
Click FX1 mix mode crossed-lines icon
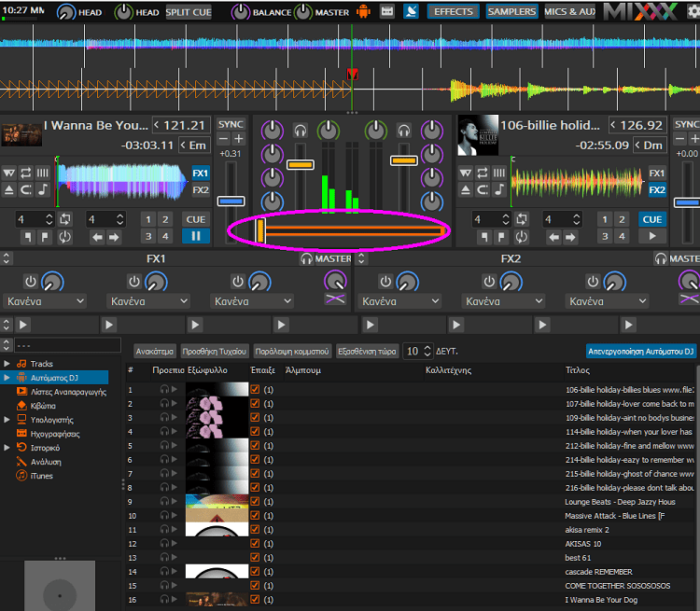pyautogui.click(x=335, y=299)
